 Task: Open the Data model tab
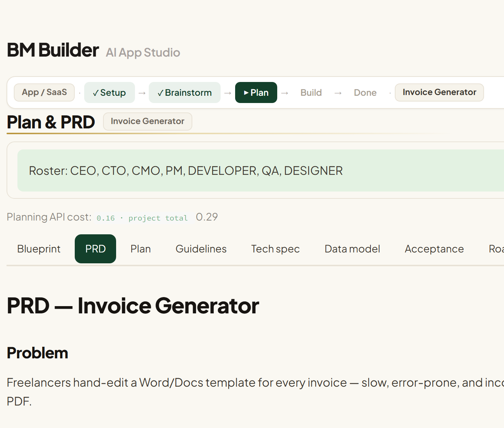352,249
